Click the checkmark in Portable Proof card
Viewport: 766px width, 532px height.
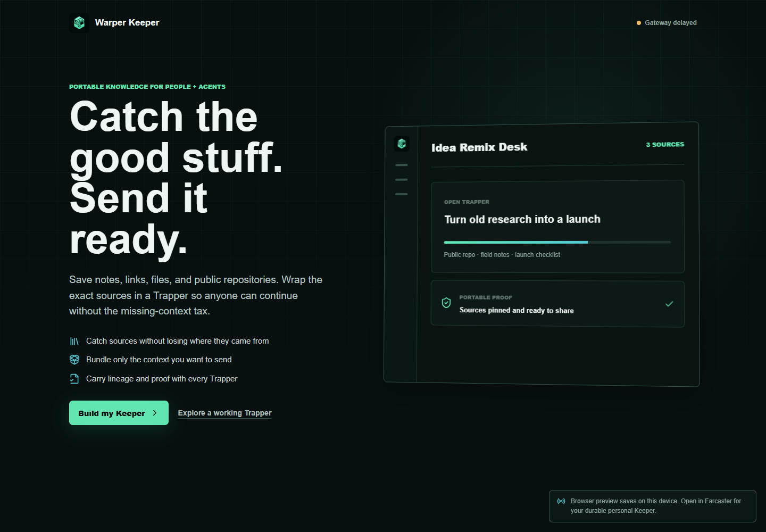(x=669, y=304)
